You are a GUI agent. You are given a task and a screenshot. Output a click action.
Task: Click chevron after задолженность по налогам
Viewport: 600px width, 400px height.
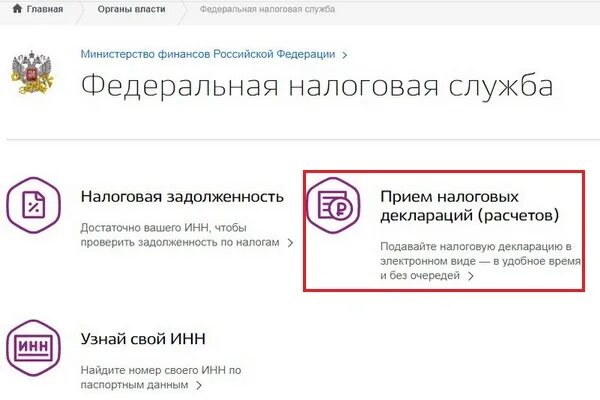(290, 243)
